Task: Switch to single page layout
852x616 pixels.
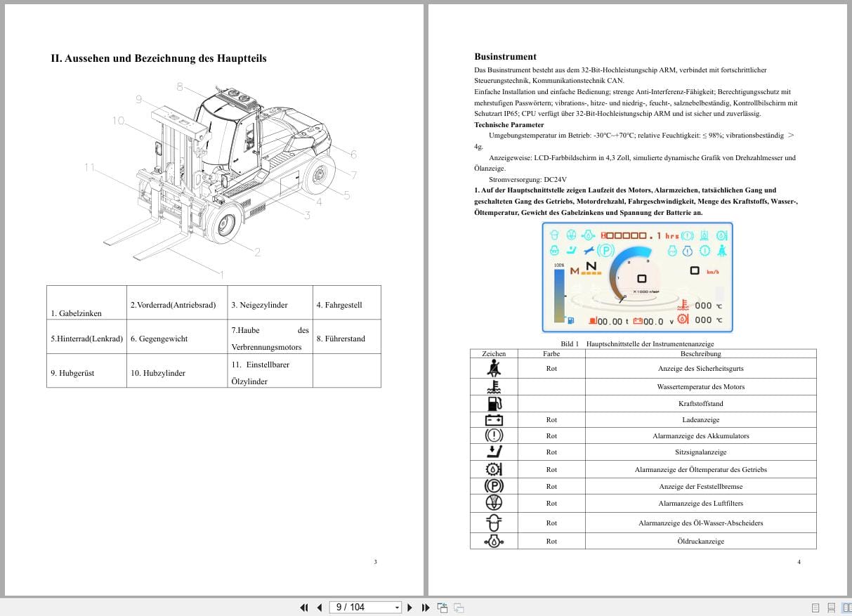Action: pyautogui.click(x=815, y=607)
